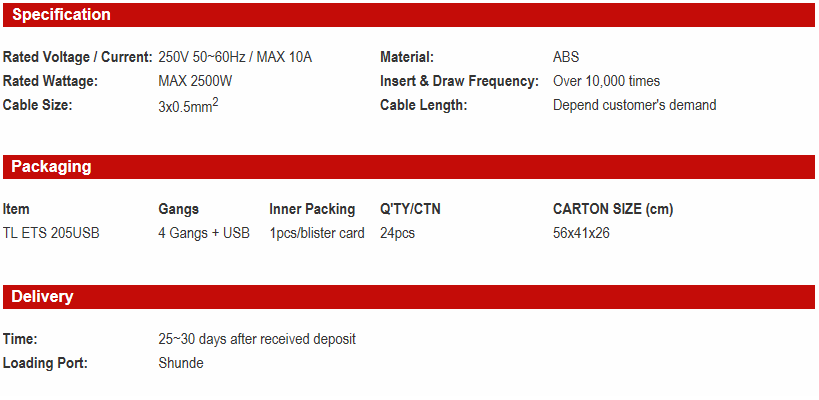Screen dimensions: 819x400
Task: Click the TL ETS 205USB item name
Action: (x=51, y=233)
